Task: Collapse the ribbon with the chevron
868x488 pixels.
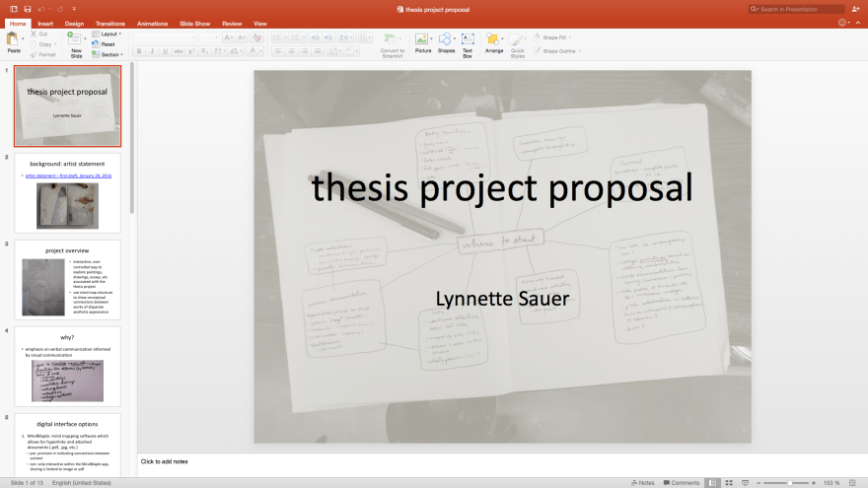Action: pos(858,23)
